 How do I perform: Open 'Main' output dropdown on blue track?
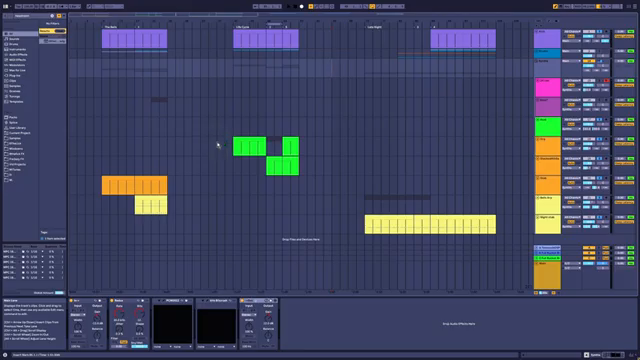tap(572, 51)
